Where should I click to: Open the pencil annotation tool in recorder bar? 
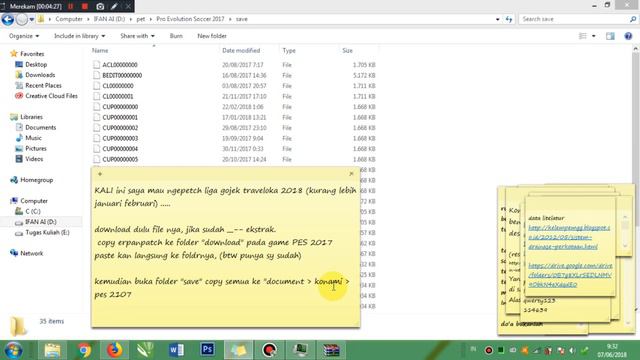(114, 7)
